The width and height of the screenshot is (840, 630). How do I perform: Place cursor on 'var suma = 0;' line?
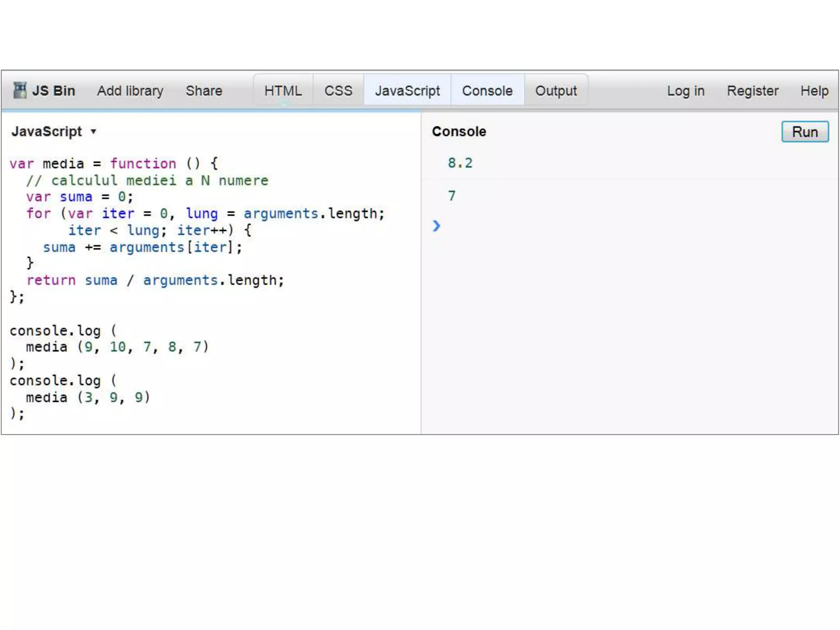coord(80,197)
